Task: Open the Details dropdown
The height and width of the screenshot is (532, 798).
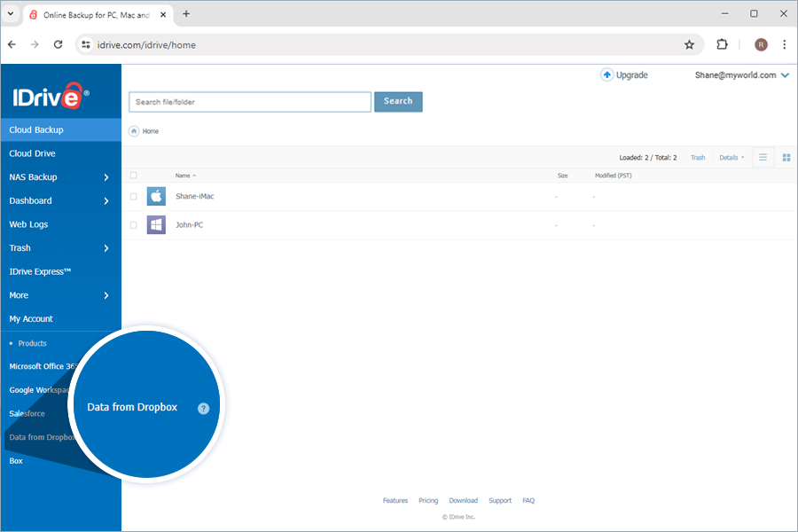Action: (x=731, y=157)
